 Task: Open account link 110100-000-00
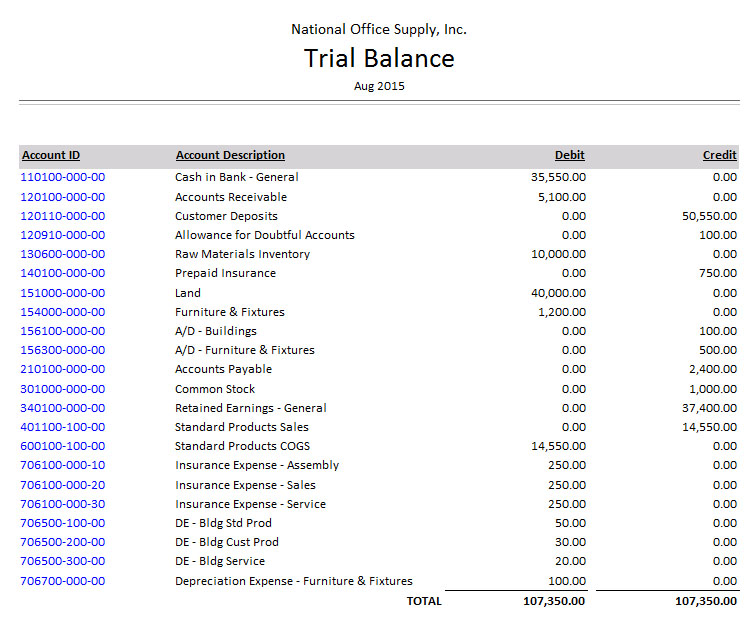coord(62,177)
